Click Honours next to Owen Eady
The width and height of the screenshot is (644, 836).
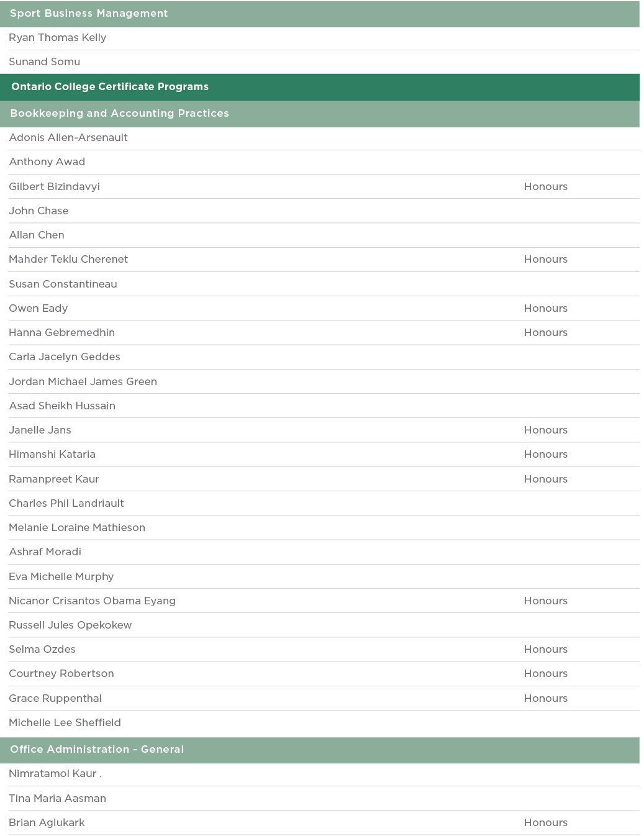click(545, 309)
